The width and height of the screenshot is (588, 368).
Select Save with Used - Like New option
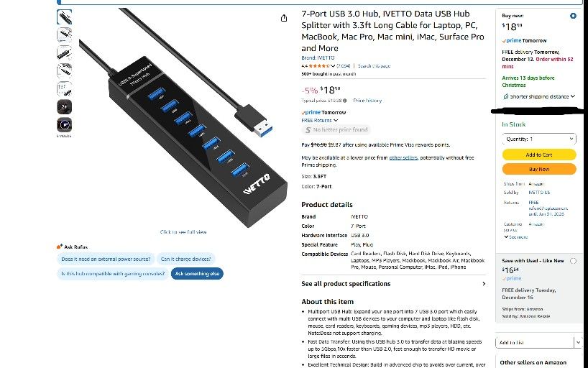573,261
